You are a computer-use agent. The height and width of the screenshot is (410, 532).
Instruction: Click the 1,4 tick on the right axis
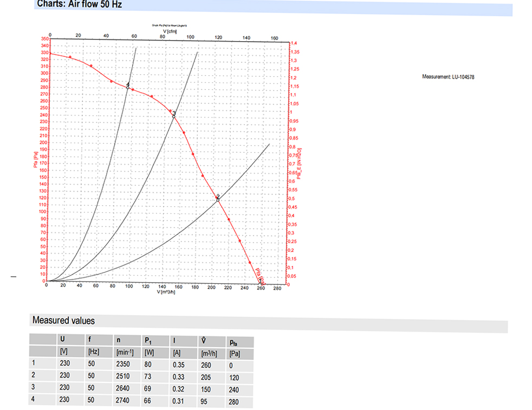(x=294, y=43)
